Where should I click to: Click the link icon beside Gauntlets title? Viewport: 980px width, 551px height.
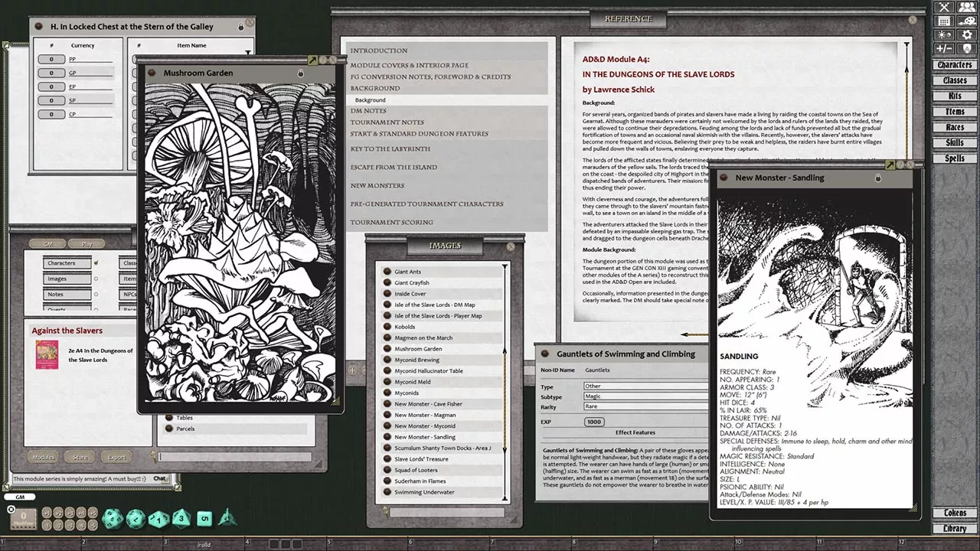pos(545,354)
